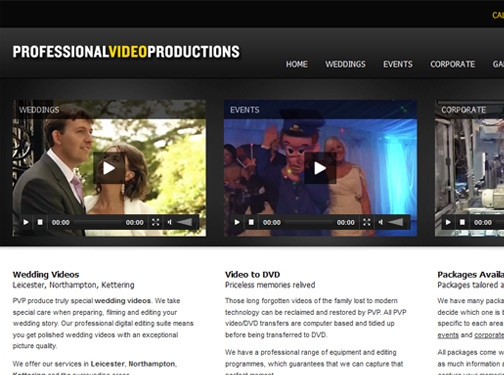Adjust the Events video volume slider
Viewport: 504px width, 375px height.
coord(396,222)
